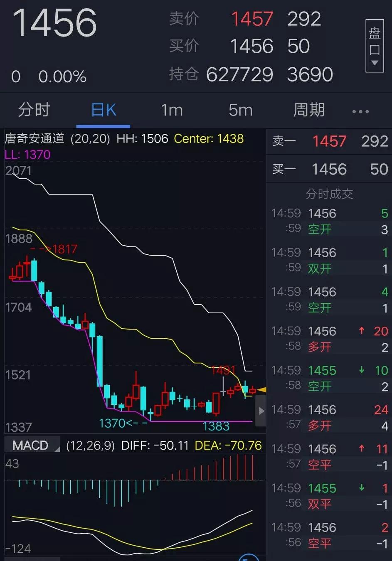Open the 周期 tab
This screenshot has height=561, width=392.
[x=308, y=110]
